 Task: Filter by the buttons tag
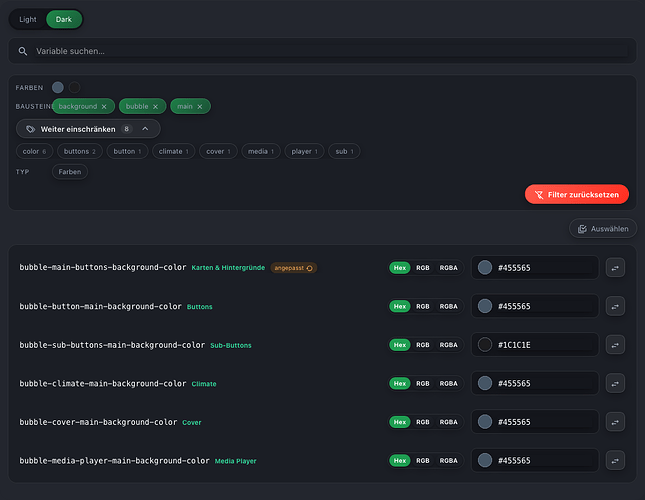[79, 151]
